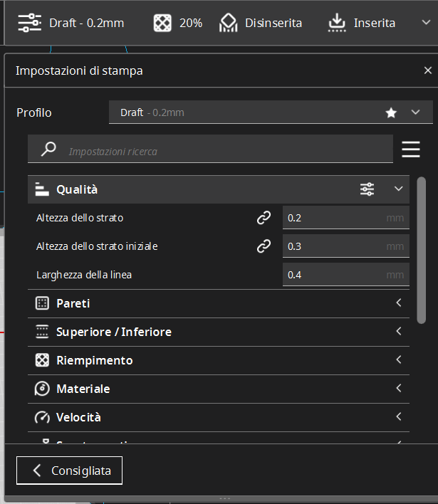
Task: Open the Velocità category
Action: click(218, 418)
